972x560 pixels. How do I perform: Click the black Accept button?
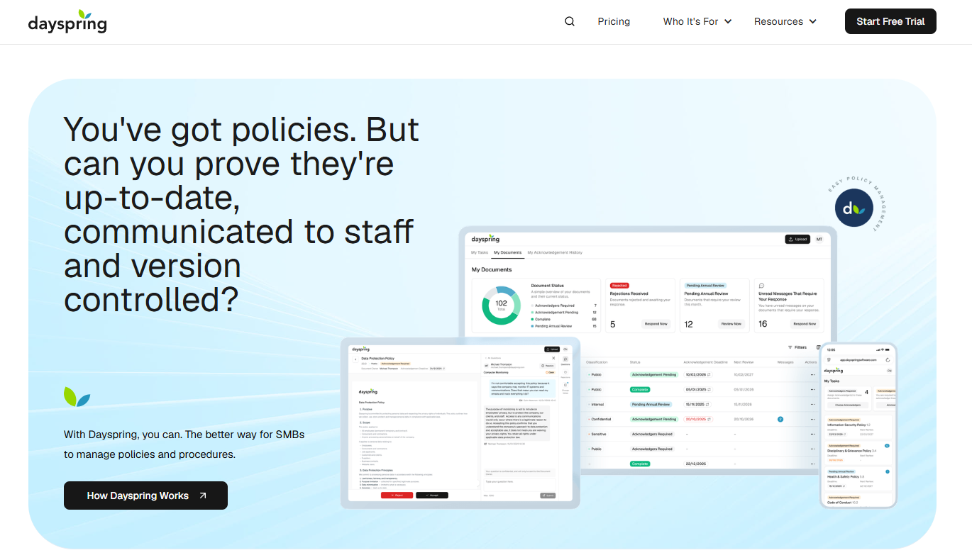click(x=432, y=495)
